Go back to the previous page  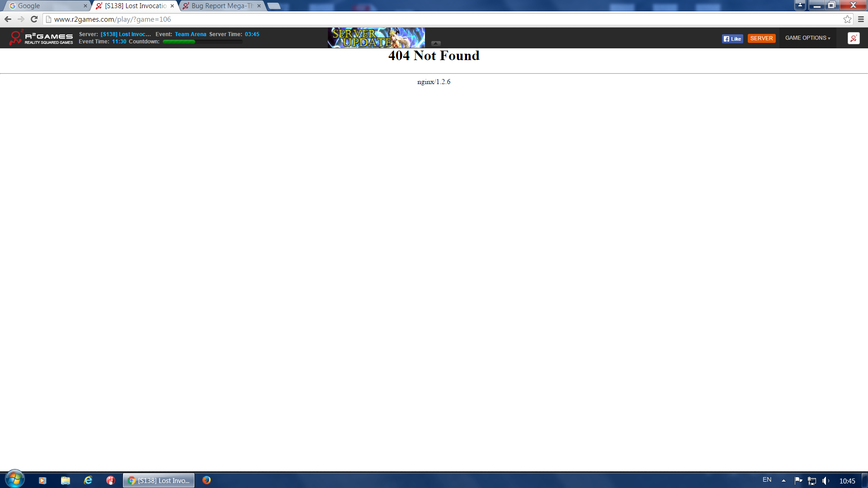pyautogui.click(x=8, y=19)
